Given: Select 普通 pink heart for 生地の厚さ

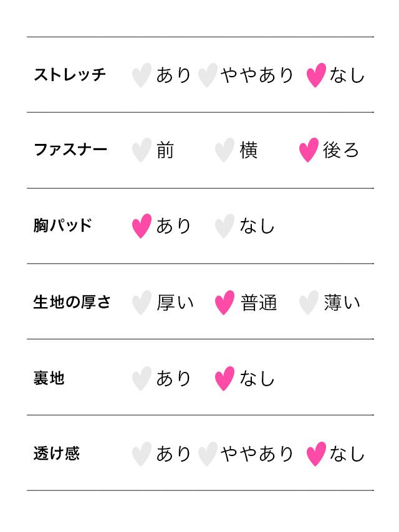Looking at the screenshot, I should click(x=224, y=303).
